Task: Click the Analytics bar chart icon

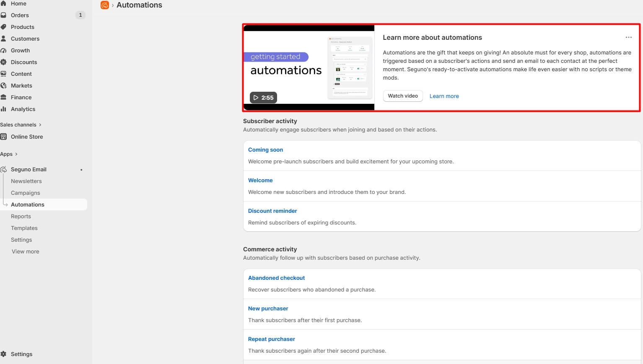Action: pos(3,109)
